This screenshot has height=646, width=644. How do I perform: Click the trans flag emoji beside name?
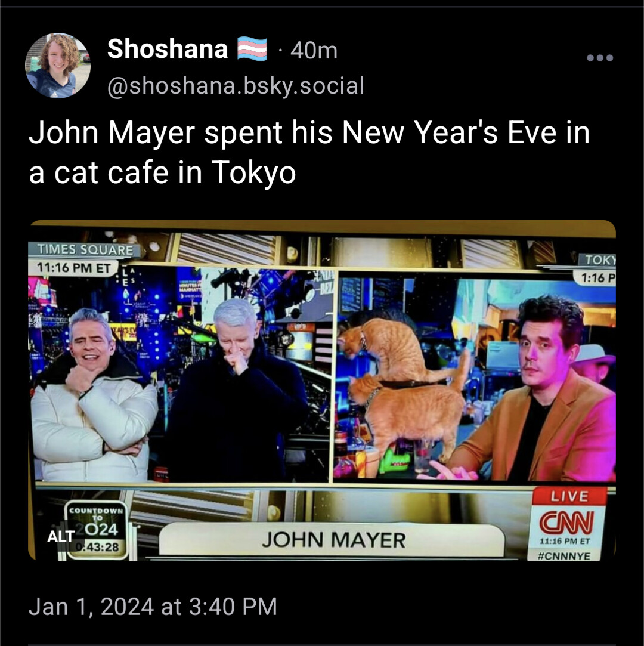pos(252,49)
